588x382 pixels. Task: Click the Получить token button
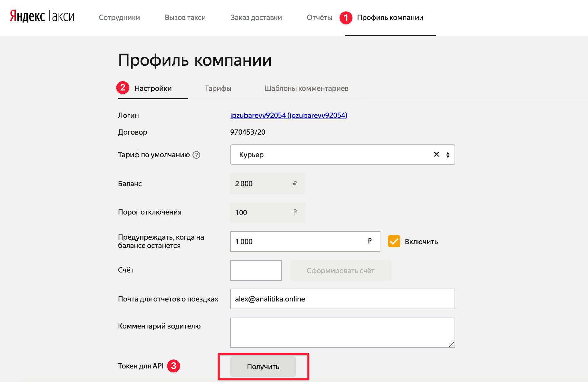[263, 367]
